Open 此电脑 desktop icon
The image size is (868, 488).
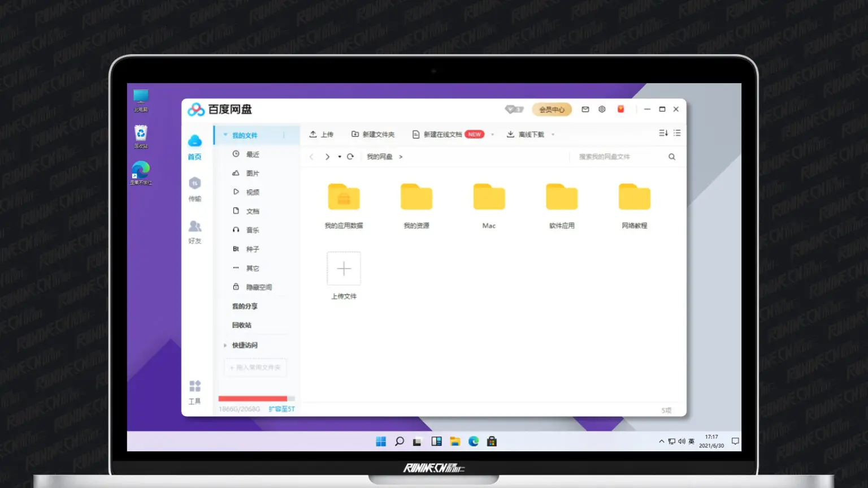pos(141,101)
